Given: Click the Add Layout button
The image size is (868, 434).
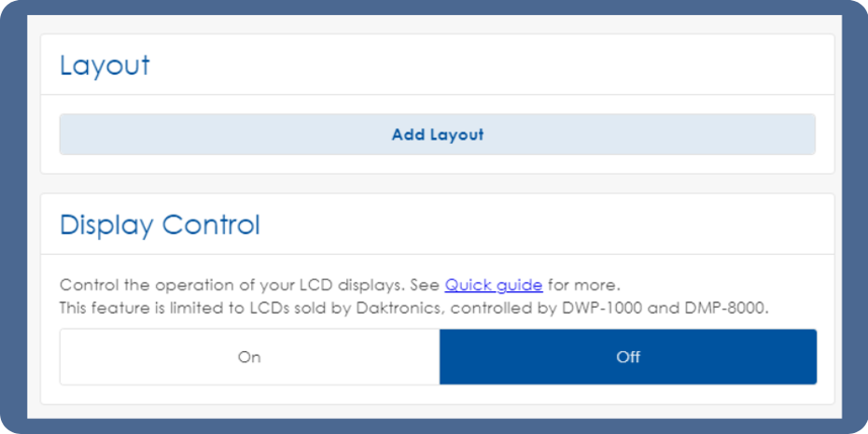Looking at the screenshot, I should (x=437, y=134).
